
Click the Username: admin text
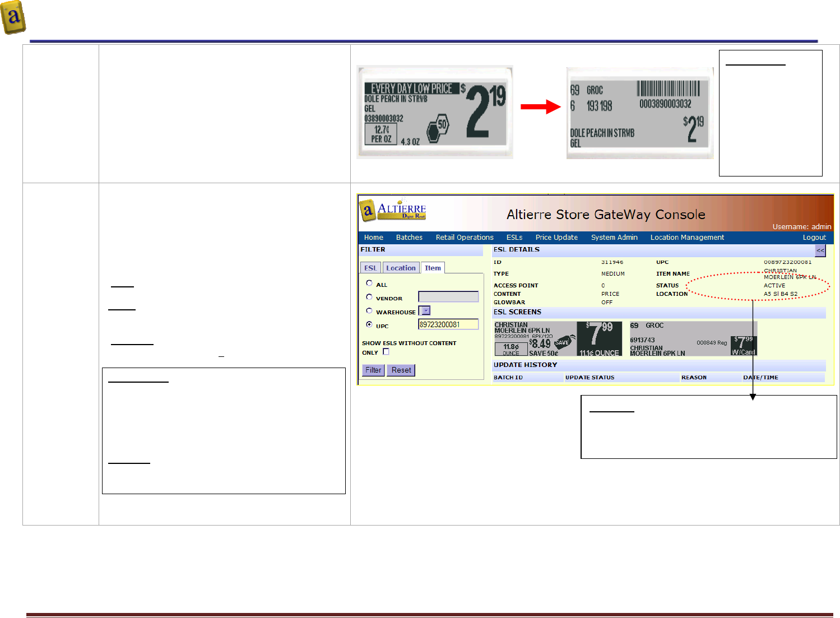(x=802, y=227)
